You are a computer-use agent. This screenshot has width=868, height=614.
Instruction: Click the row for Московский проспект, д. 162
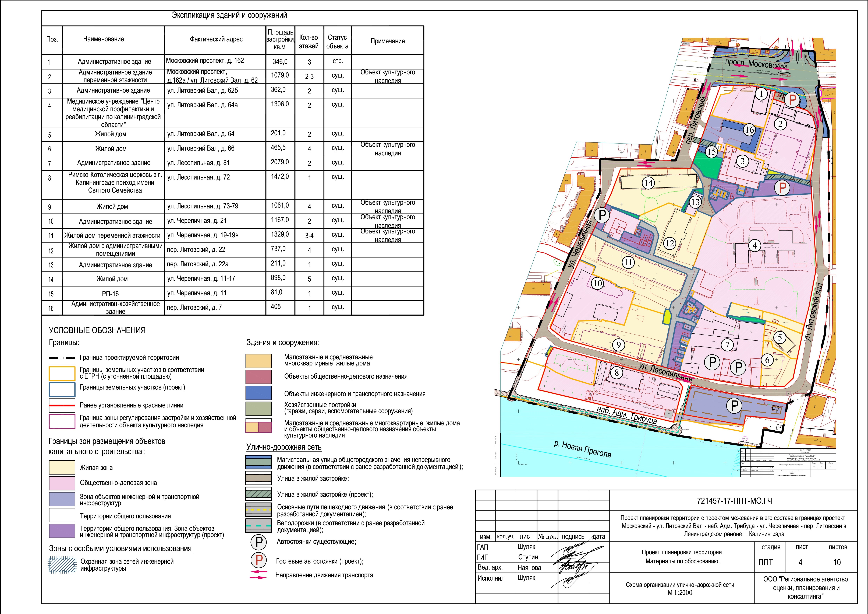point(205,61)
